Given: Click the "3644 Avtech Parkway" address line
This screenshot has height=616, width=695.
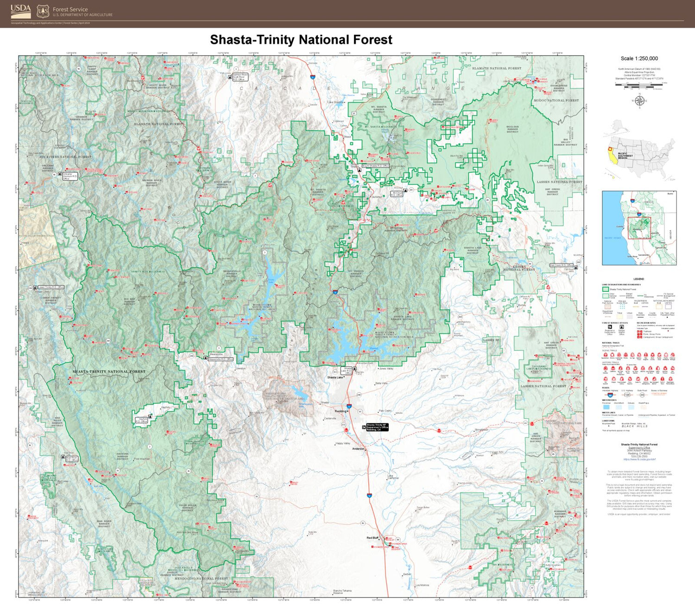Looking at the screenshot, I should coord(639,451).
